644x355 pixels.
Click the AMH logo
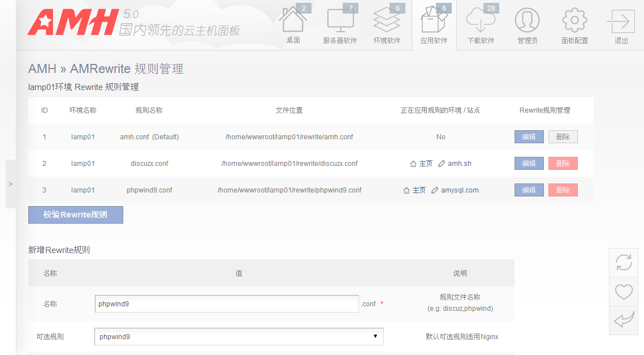tap(74, 23)
